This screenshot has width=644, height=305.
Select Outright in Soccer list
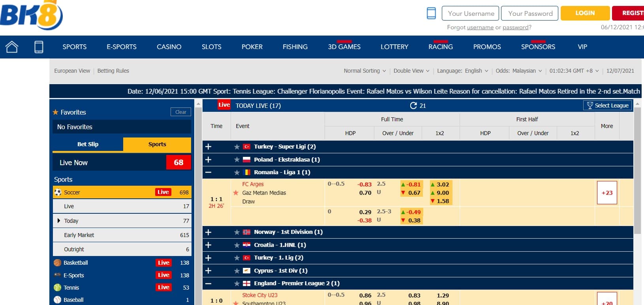point(122,249)
